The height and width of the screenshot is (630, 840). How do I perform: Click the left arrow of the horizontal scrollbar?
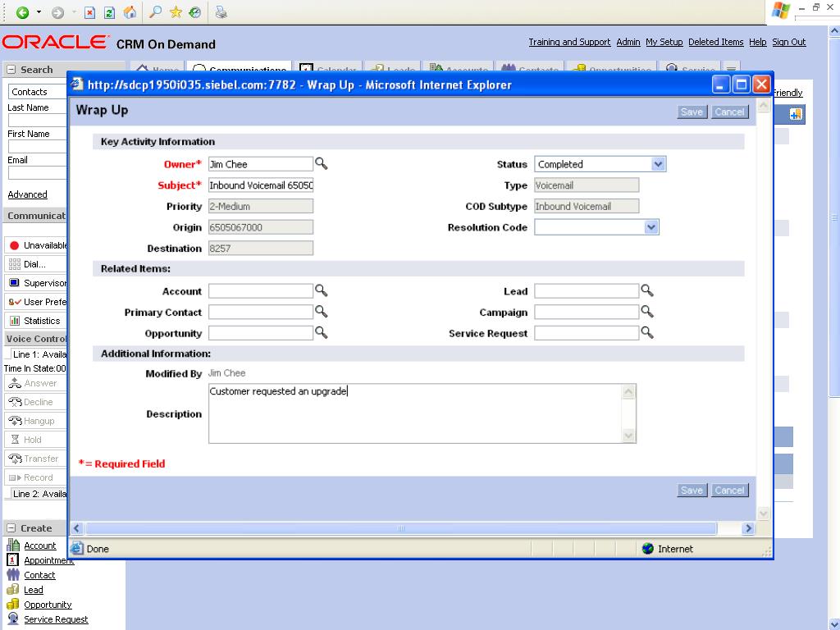click(x=76, y=528)
